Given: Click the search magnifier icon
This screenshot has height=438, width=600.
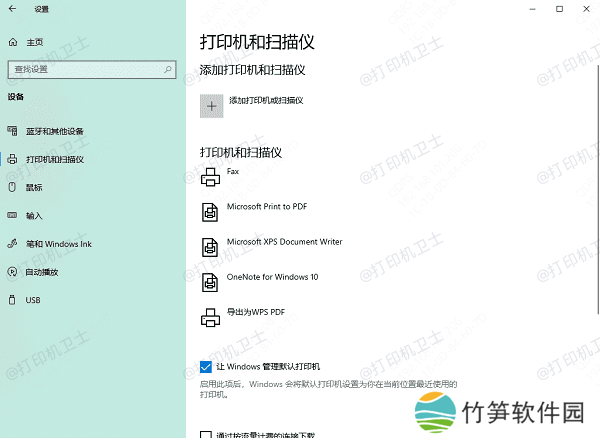Looking at the screenshot, I should point(168,69).
